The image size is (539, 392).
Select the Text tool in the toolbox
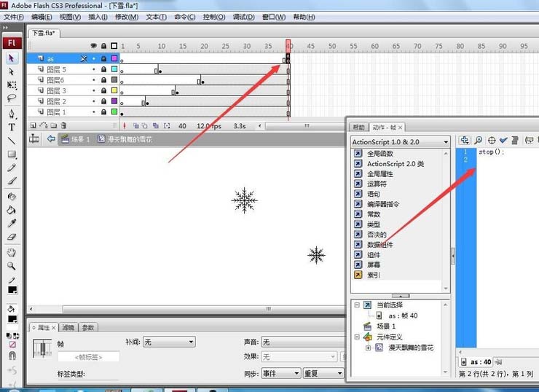coord(12,127)
